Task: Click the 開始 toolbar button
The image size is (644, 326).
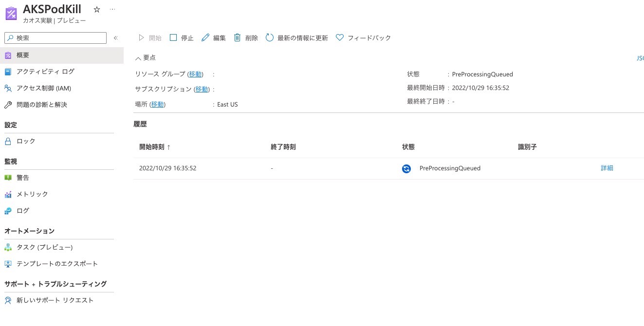Action: pyautogui.click(x=149, y=38)
